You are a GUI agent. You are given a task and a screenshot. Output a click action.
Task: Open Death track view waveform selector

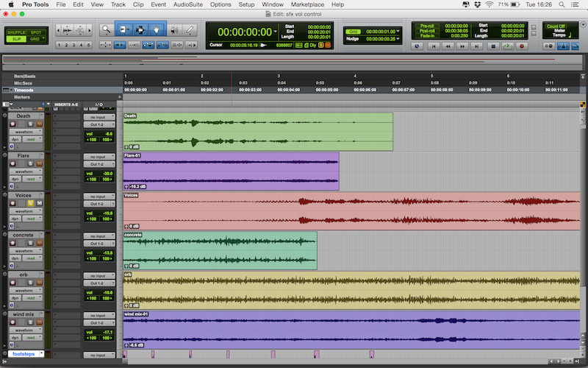coord(26,132)
